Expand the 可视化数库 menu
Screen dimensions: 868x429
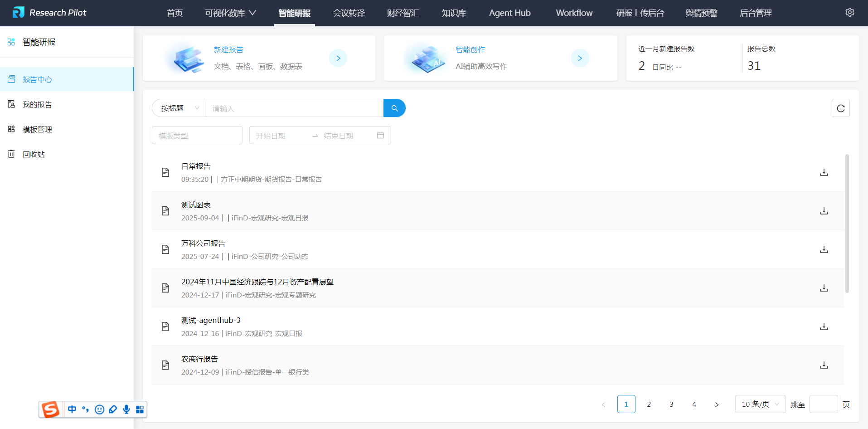(230, 13)
